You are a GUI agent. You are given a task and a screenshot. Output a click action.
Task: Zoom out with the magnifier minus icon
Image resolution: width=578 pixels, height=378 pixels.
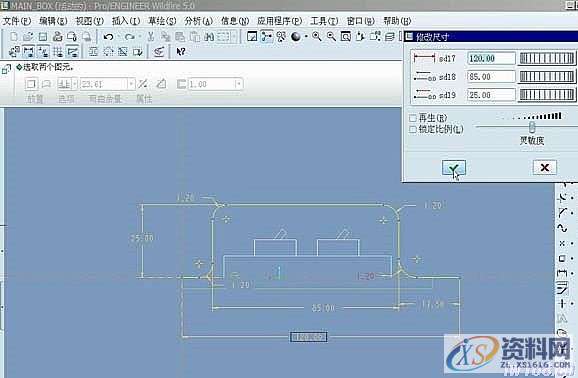(x=331, y=37)
